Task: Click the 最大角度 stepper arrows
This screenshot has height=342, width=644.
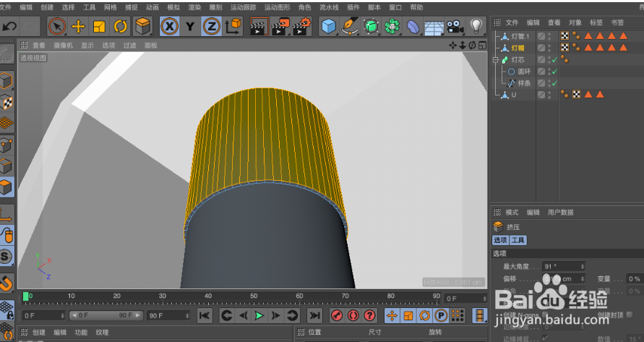Action: (x=582, y=266)
